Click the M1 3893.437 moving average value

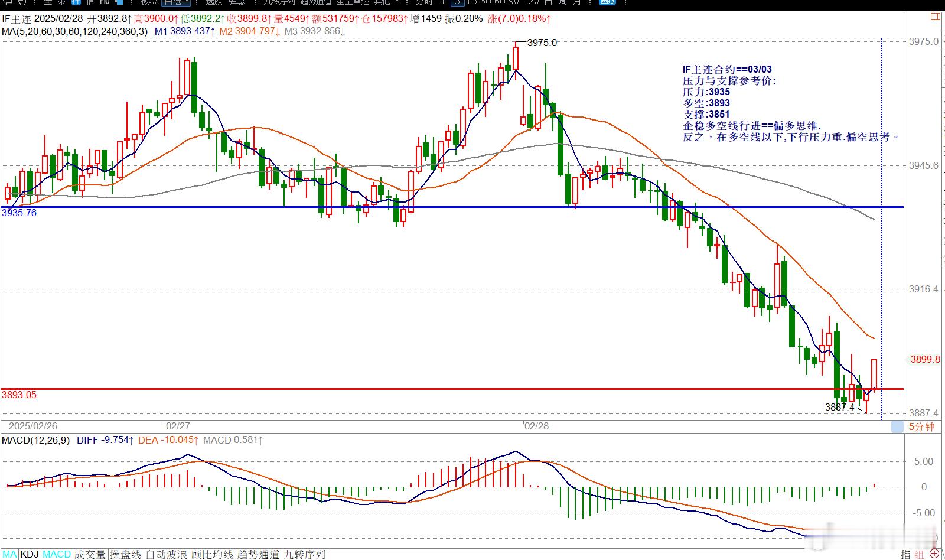tap(185, 31)
